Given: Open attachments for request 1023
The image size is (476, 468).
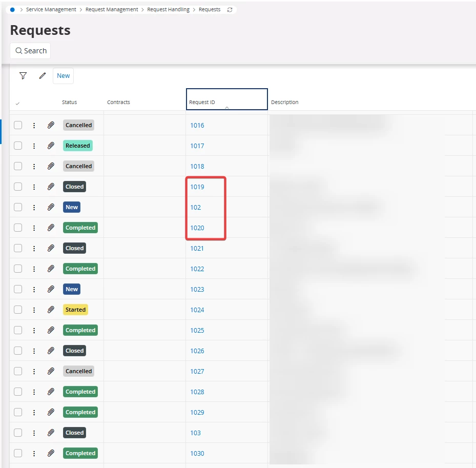Looking at the screenshot, I should pyautogui.click(x=51, y=289).
